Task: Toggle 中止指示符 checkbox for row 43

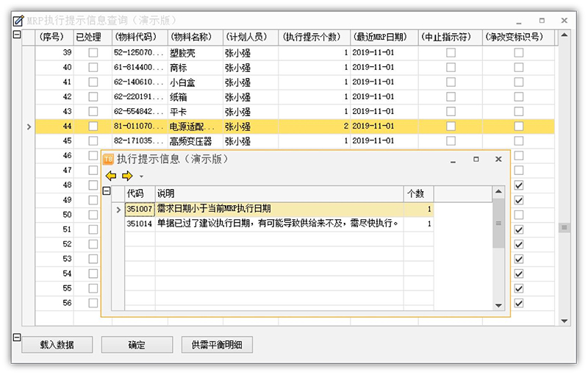Action: (x=451, y=111)
